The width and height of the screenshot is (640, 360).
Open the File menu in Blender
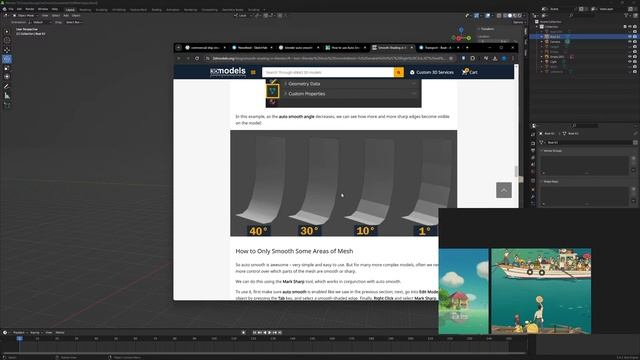[x=11, y=9]
